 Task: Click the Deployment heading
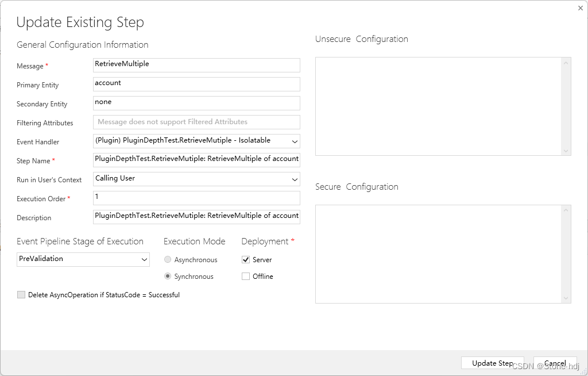tap(265, 241)
